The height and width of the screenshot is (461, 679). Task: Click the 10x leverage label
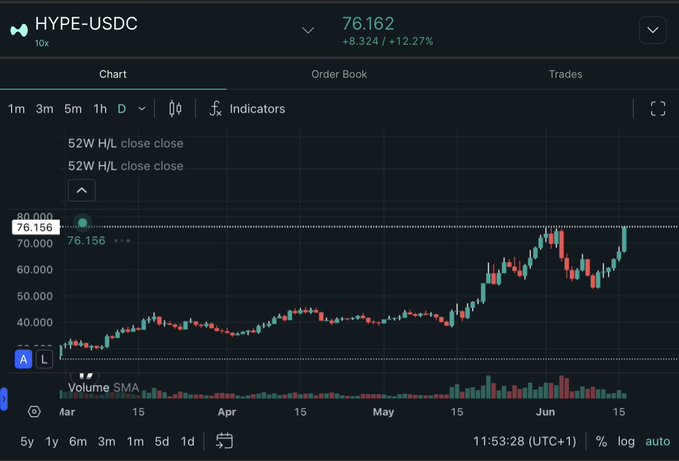pyautogui.click(x=42, y=43)
